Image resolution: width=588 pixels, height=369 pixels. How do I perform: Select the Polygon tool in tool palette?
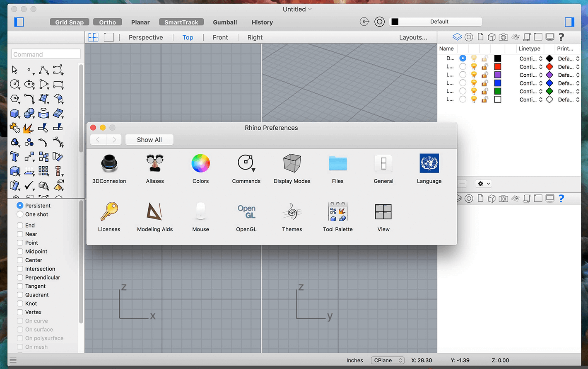tap(15, 99)
